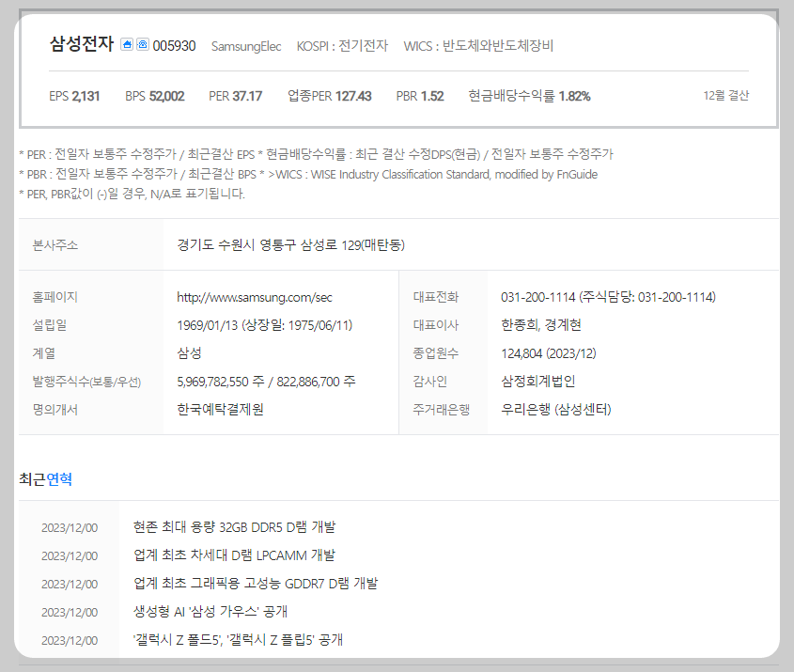Click the CEO names 한종희, 경계현
This screenshot has width=794, height=672.
coord(541,325)
